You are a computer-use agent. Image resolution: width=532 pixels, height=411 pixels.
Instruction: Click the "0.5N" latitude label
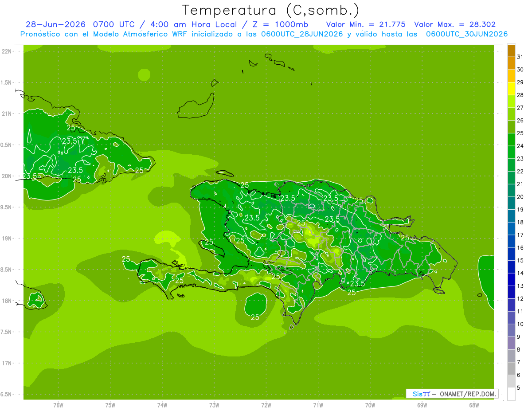tap(6, 145)
